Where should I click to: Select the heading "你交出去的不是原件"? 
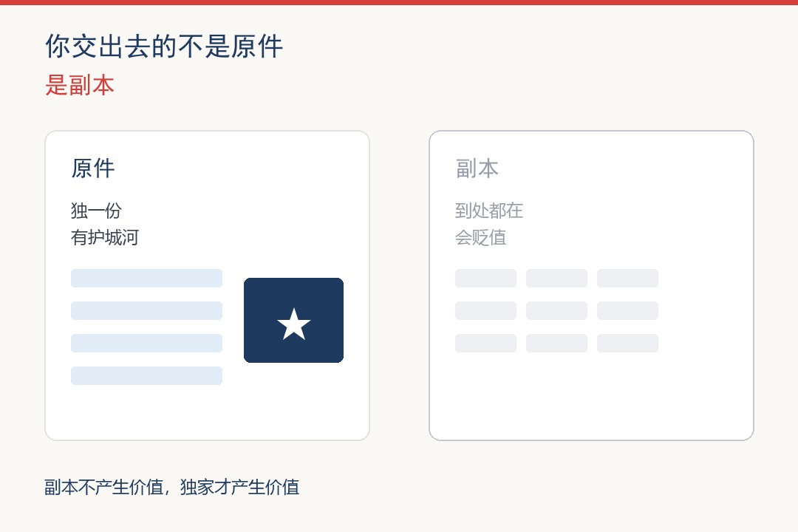point(164,47)
